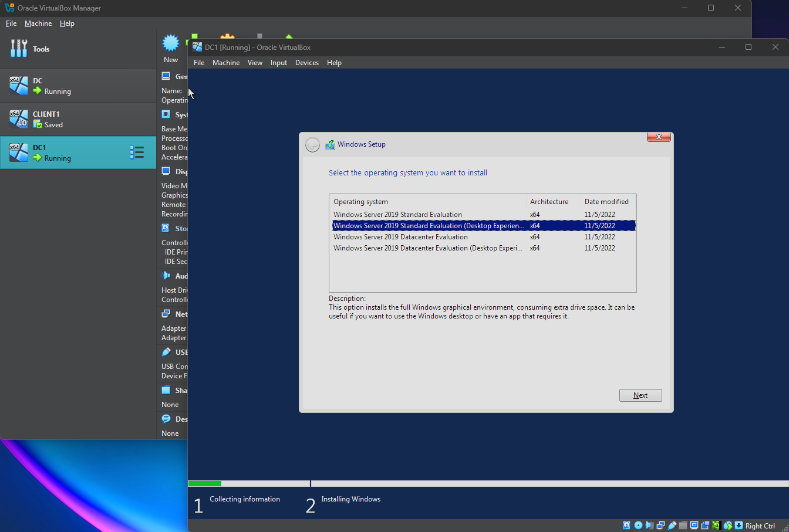Open the Devices menu
Viewport: 789px width, 532px height.
click(x=307, y=63)
